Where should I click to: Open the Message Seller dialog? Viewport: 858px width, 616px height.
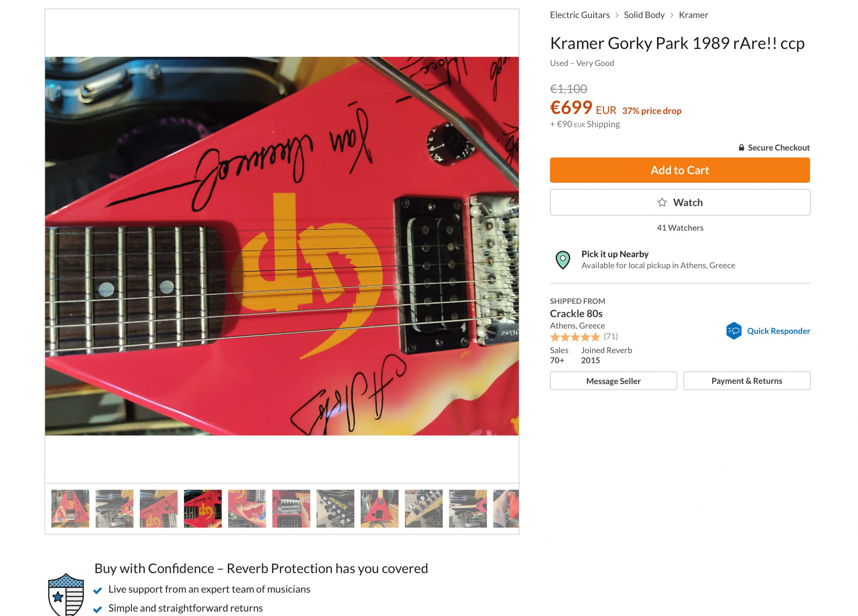click(x=613, y=381)
